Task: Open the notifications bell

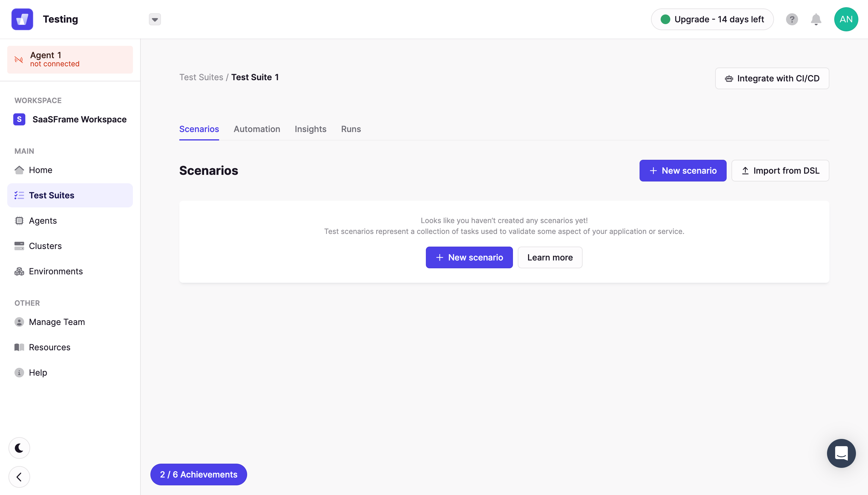Action: 816,19
